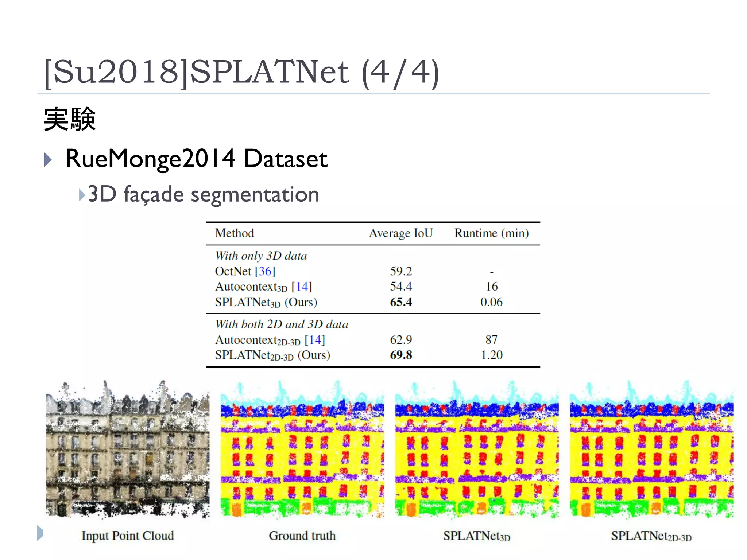
Task: Click the Input Point Cloud image
Action: coord(128,449)
